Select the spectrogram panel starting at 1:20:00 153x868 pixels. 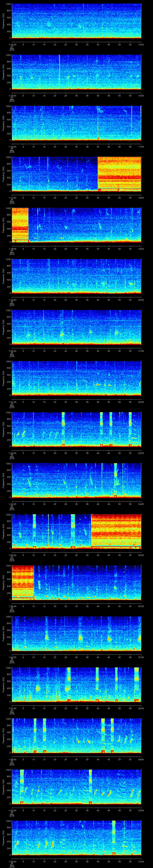[x=77, y=327]
